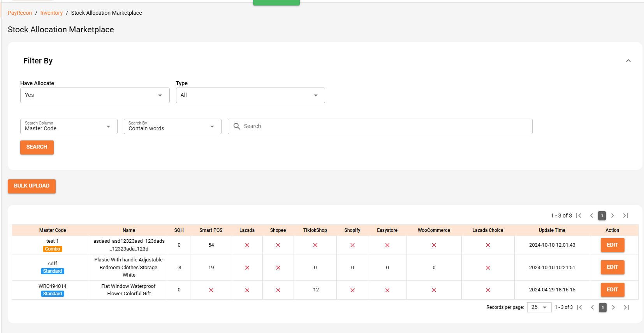Click TiktokShop value -12
The height and width of the screenshot is (333, 644).
coord(315,290)
